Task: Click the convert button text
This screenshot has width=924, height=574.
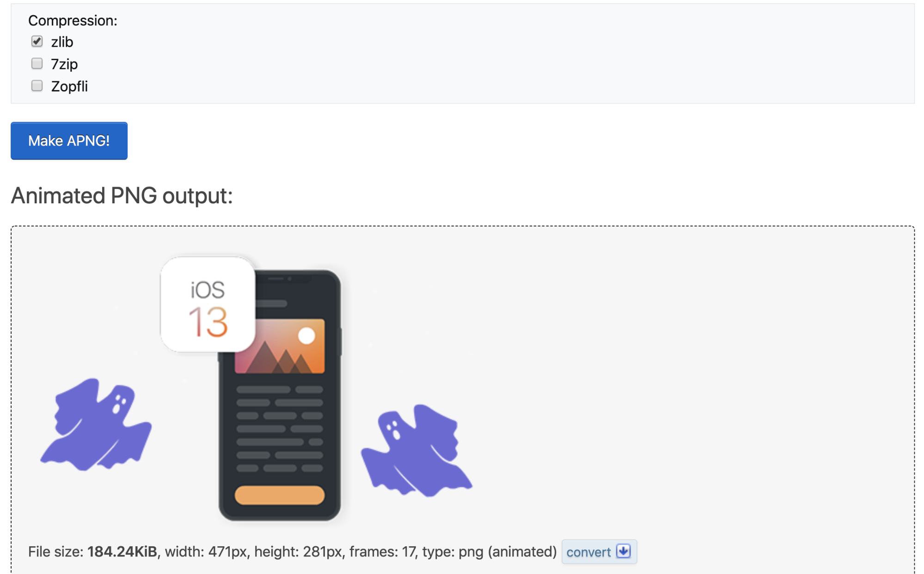Action: 588,552
